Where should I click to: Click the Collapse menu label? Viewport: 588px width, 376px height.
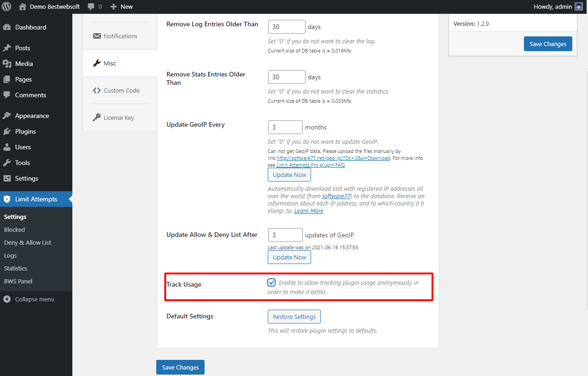(35, 299)
